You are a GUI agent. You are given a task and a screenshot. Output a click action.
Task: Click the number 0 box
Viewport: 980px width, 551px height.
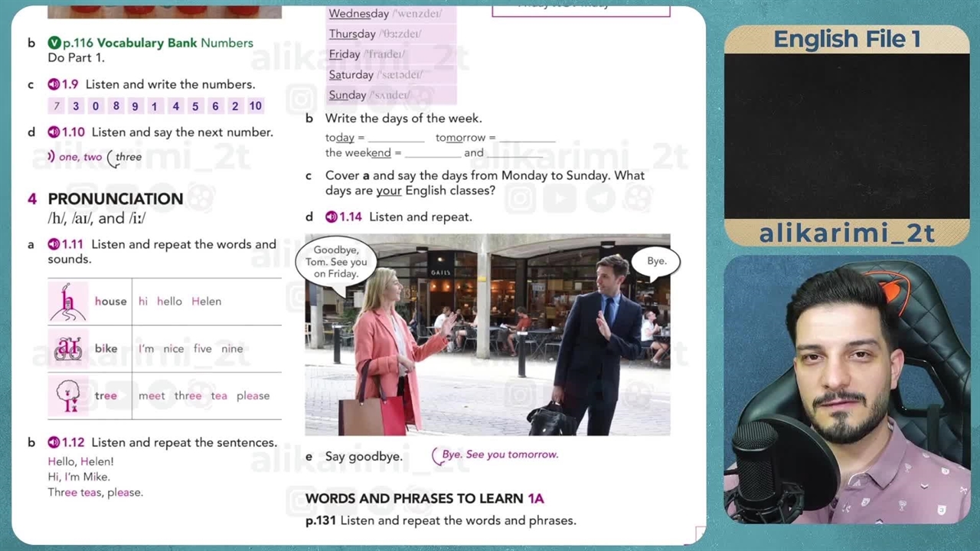(x=95, y=106)
